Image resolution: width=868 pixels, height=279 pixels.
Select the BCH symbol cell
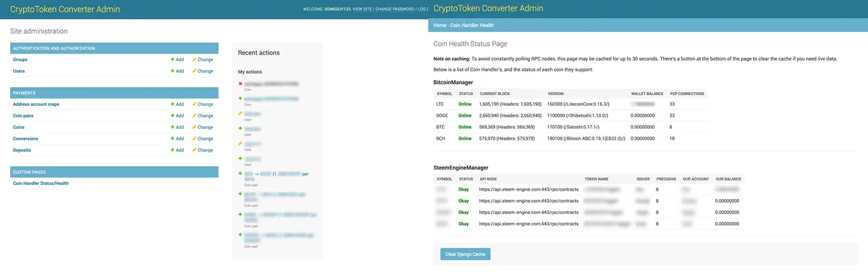pyautogui.click(x=441, y=138)
